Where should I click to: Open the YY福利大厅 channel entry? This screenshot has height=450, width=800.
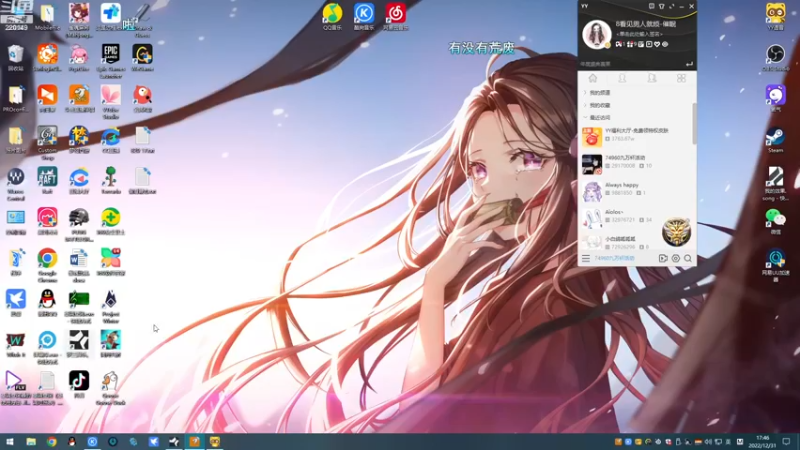click(636, 136)
